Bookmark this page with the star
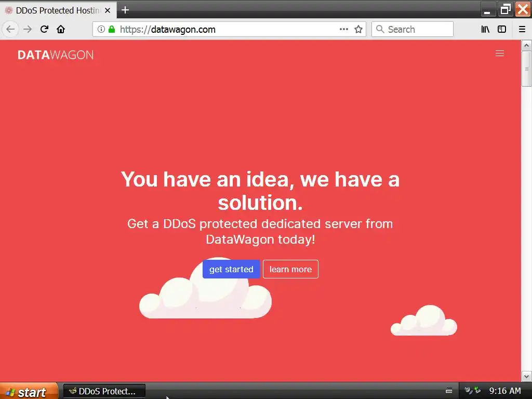This screenshot has width=532, height=399. (x=358, y=29)
